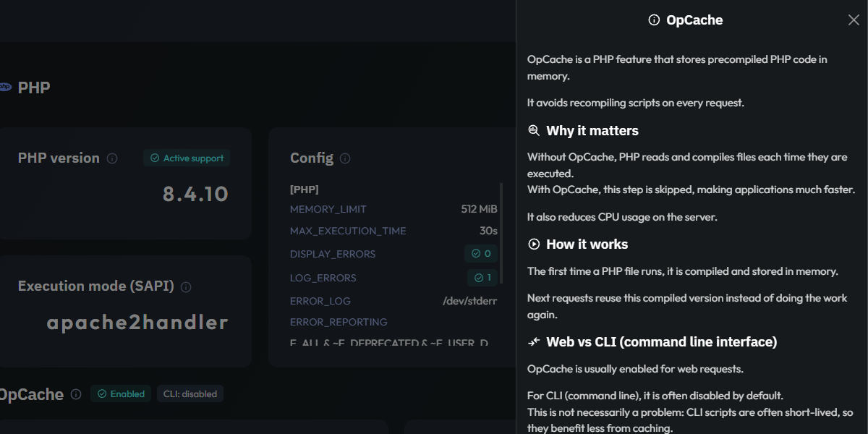
Task: Click the PHP version card title
Action: coord(59,158)
